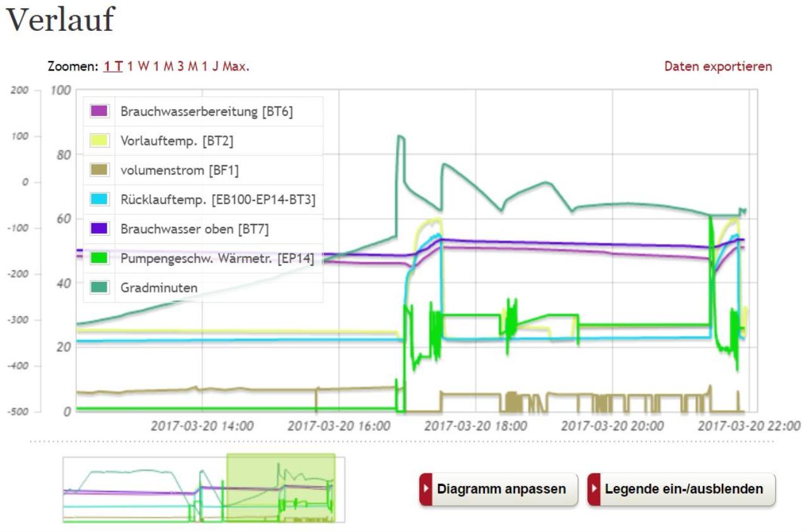Image resolution: width=807 pixels, height=532 pixels.
Task: Zoom chart to 1 M range
Action: [x=163, y=66]
